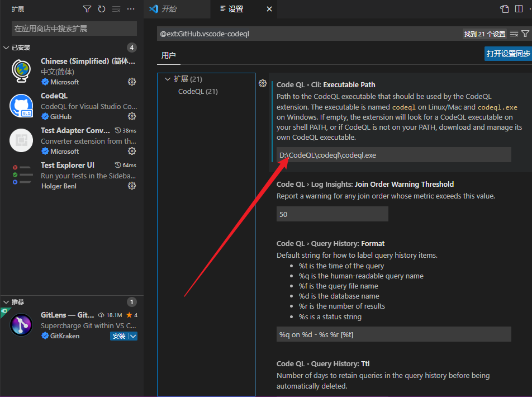The height and width of the screenshot is (397, 532).
Task: Click the 38ms activation time indicator
Action: point(126,130)
